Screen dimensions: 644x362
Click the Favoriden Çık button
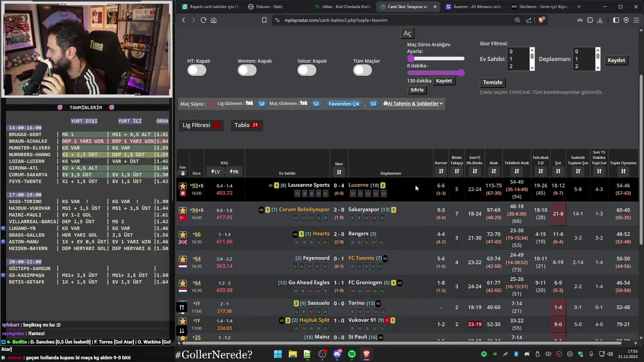[344, 104]
